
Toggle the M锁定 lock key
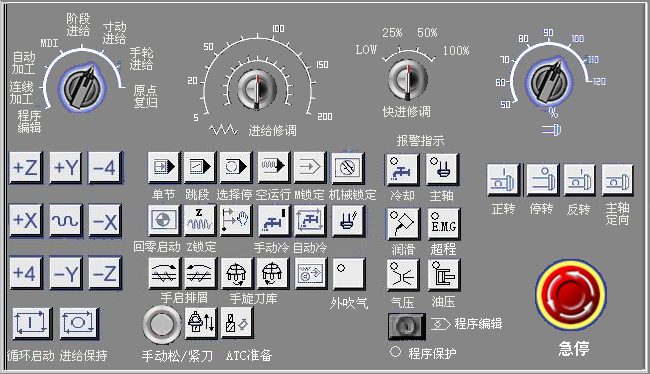[310, 167]
